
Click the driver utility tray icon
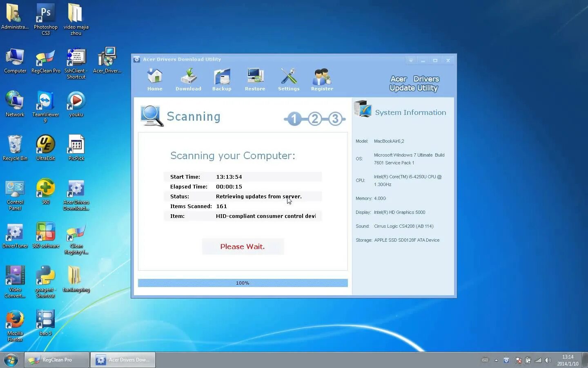[x=507, y=360]
